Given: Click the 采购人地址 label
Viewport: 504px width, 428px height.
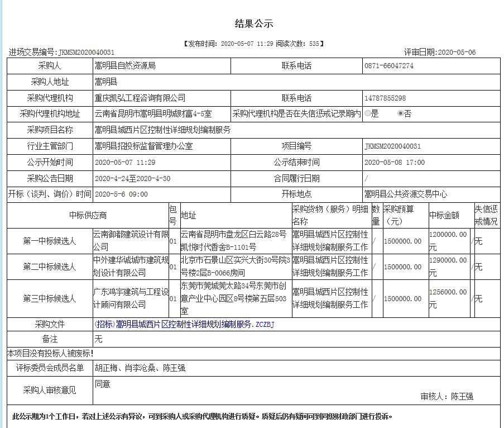Looking at the screenshot, I should click(50, 82).
